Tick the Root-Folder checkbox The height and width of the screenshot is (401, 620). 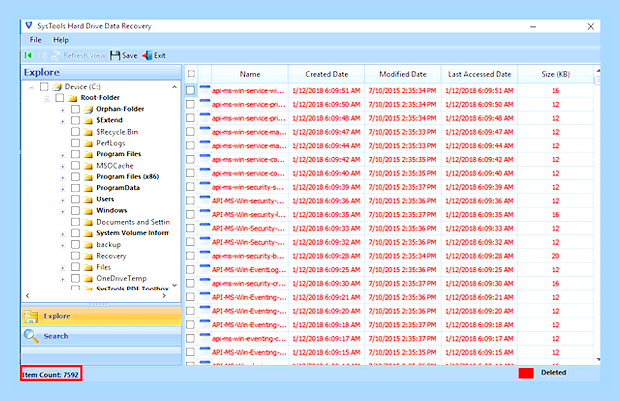pyautogui.click(x=59, y=98)
